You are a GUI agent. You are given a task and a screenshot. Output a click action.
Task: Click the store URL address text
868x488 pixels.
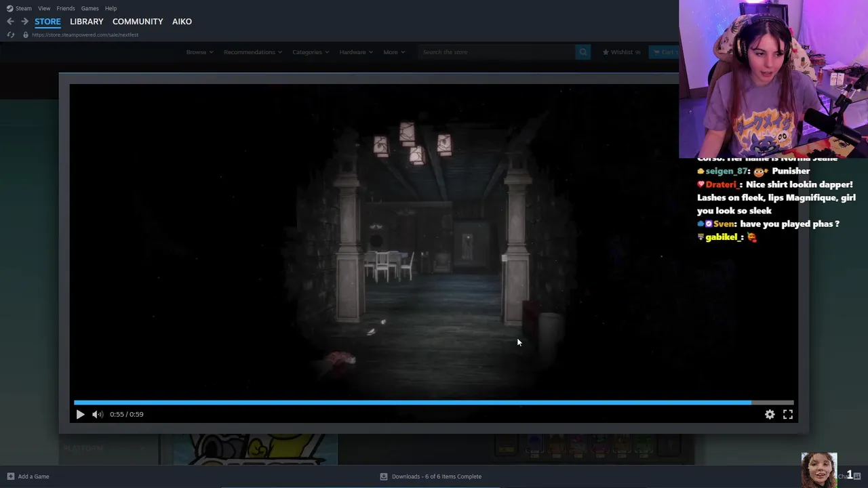85,35
